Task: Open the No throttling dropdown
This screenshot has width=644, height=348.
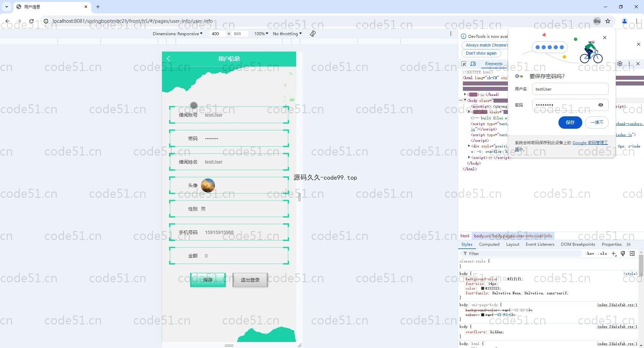Action: coord(287,34)
